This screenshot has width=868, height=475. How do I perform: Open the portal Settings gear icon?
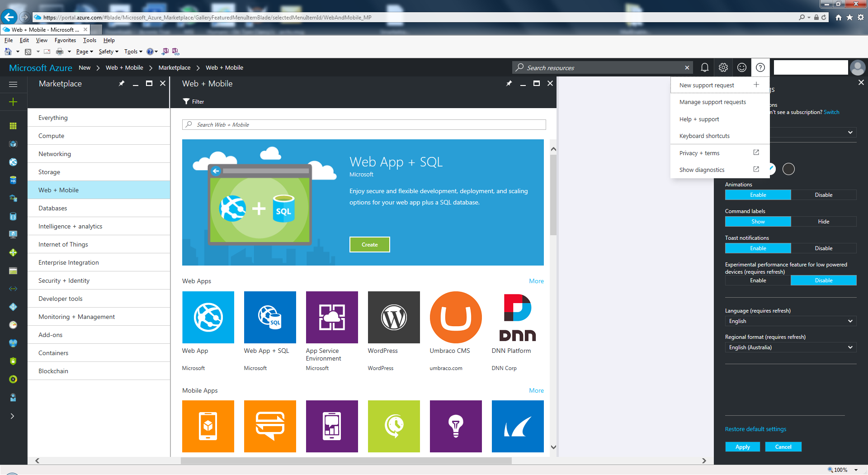pos(723,67)
